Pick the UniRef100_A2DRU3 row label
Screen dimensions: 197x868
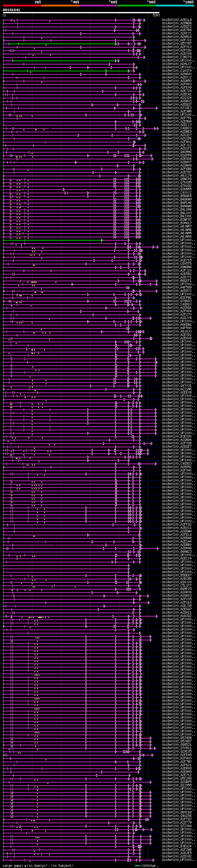[177, 101]
